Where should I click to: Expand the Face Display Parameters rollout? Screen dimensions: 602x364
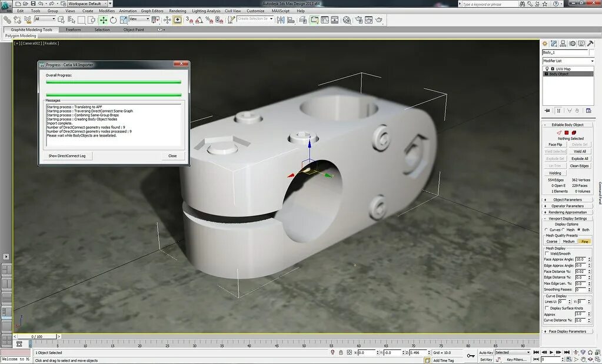[x=567, y=331]
